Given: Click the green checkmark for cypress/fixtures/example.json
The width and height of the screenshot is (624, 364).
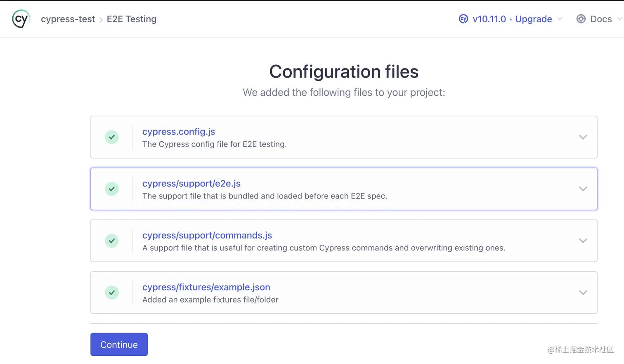Looking at the screenshot, I should (112, 293).
